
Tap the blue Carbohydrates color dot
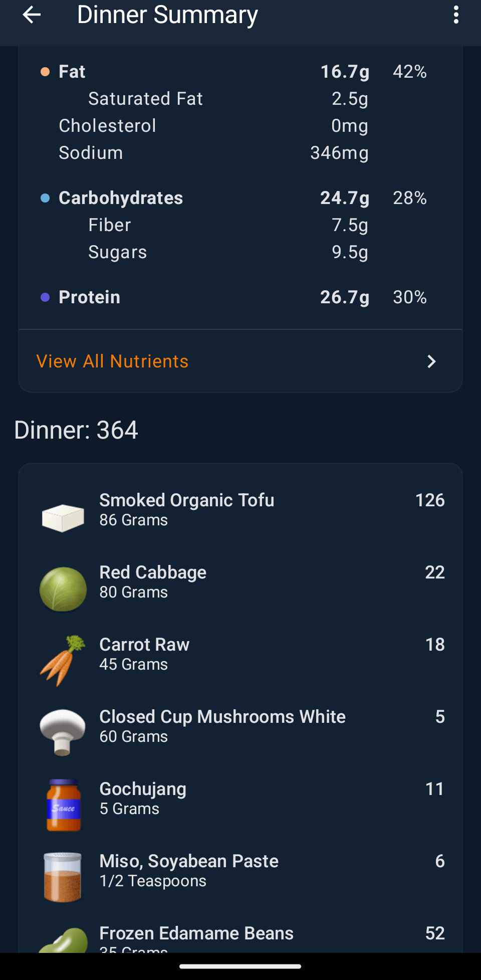[45, 198]
